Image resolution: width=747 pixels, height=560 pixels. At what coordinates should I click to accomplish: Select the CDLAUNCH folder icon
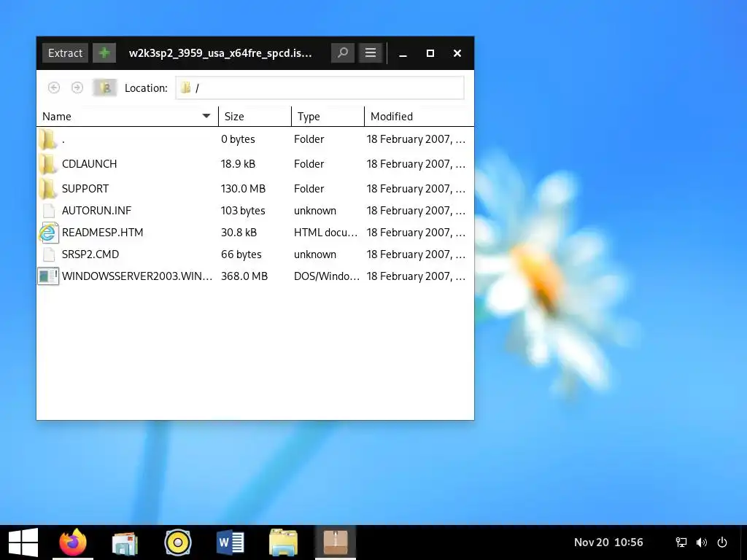(x=47, y=164)
